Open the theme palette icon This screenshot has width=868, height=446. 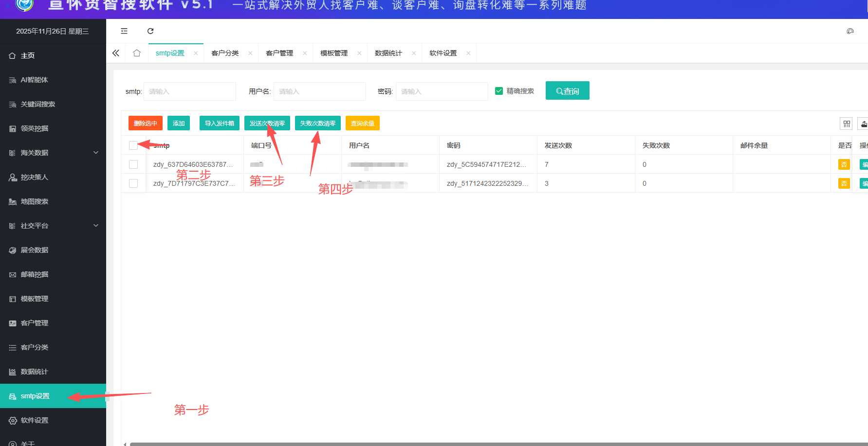tap(850, 31)
